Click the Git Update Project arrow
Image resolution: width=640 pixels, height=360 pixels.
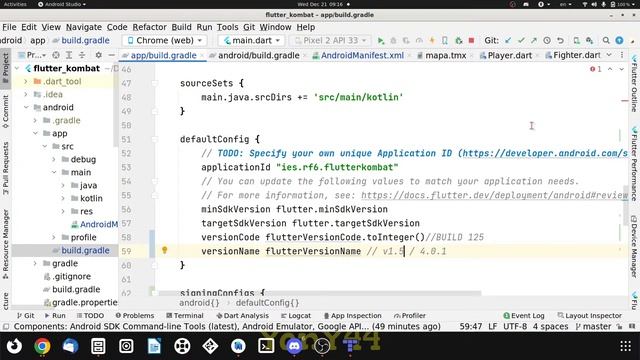[x=508, y=40]
